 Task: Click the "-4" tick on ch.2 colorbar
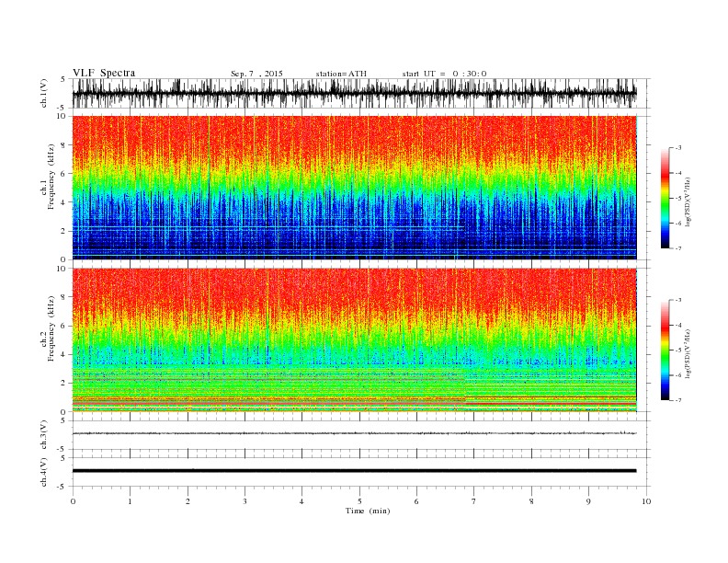[677, 325]
